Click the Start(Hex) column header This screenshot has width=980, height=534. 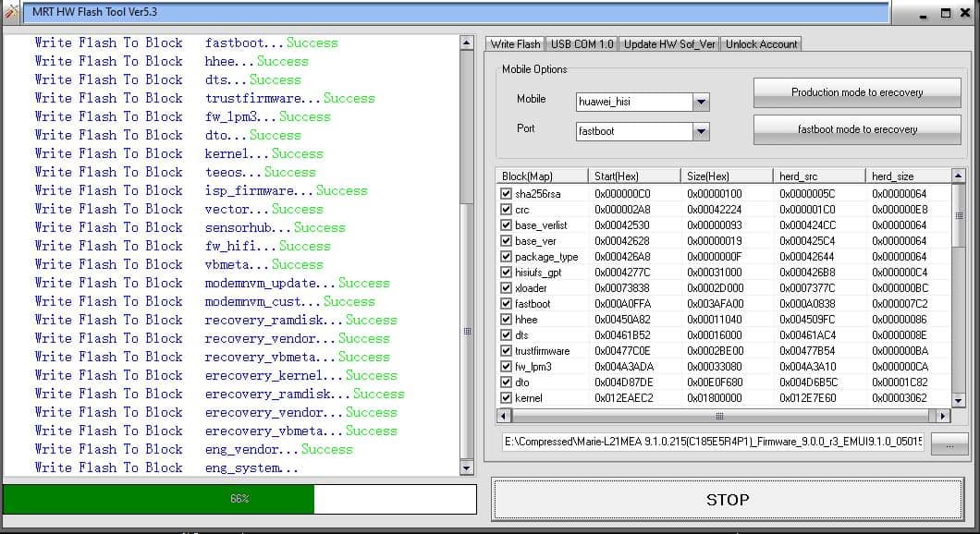click(x=634, y=176)
